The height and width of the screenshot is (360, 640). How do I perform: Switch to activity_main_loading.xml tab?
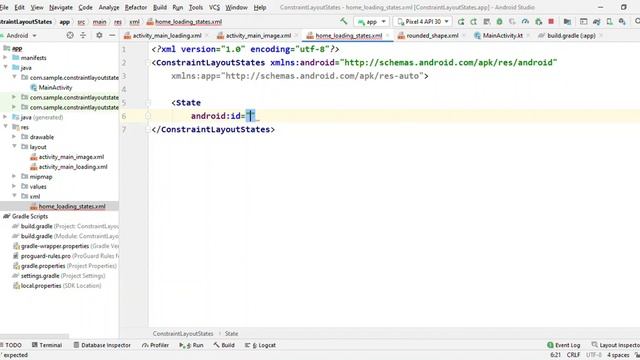pos(167,36)
